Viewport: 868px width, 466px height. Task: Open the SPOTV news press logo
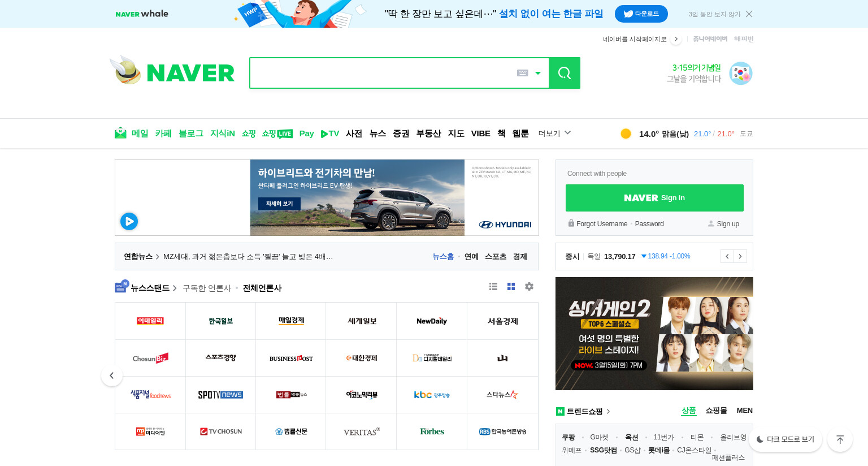point(220,395)
